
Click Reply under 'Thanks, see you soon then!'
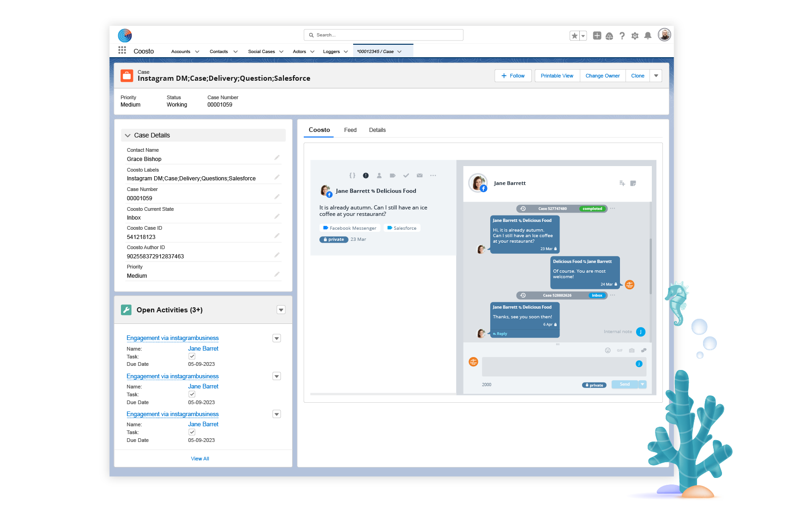[x=500, y=334]
